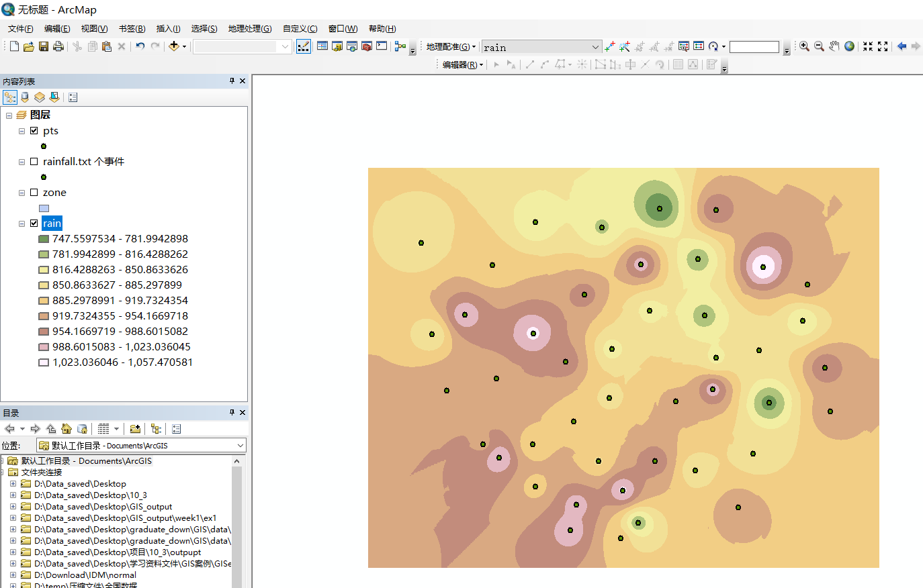
Task: Open the Table of Contents window icon
Action: click(322, 46)
